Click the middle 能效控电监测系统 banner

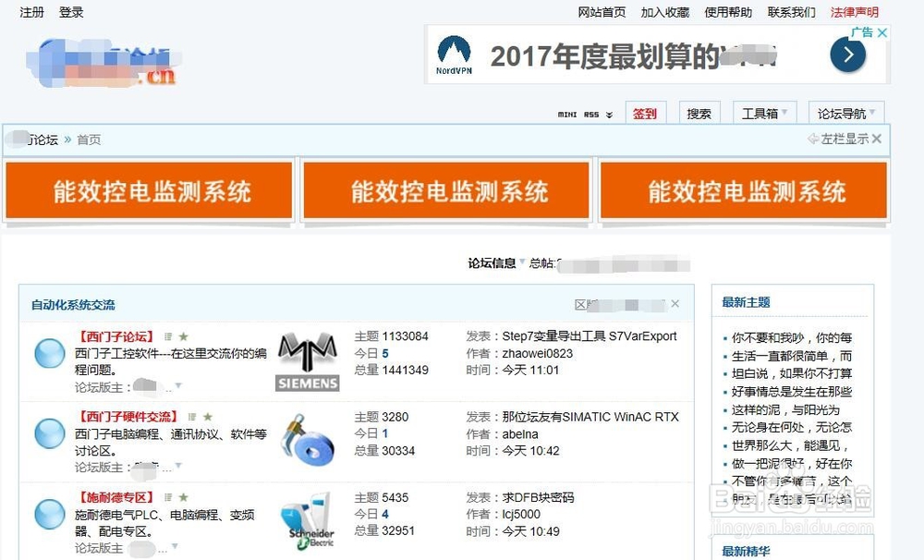pos(444,189)
